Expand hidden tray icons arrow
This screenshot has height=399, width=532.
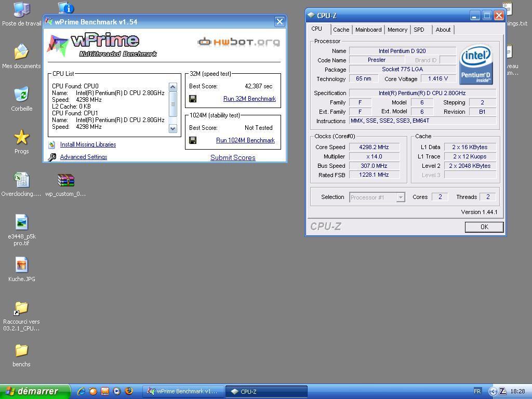pos(493,392)
